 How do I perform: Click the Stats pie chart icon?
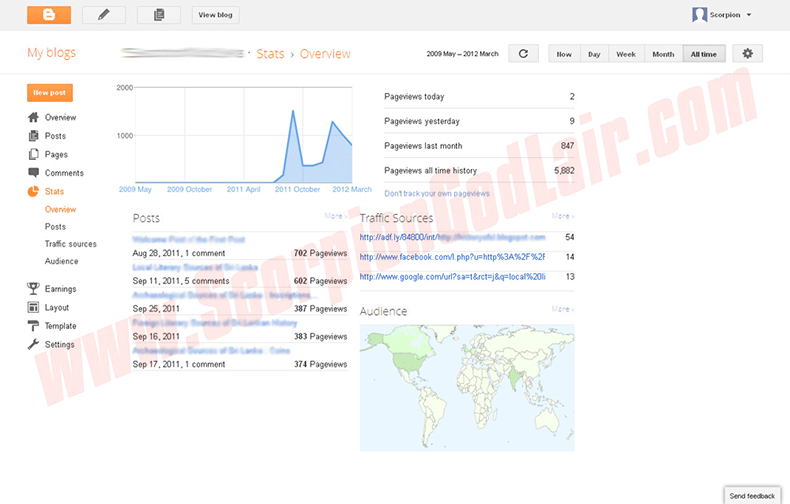tap(33, 192)
